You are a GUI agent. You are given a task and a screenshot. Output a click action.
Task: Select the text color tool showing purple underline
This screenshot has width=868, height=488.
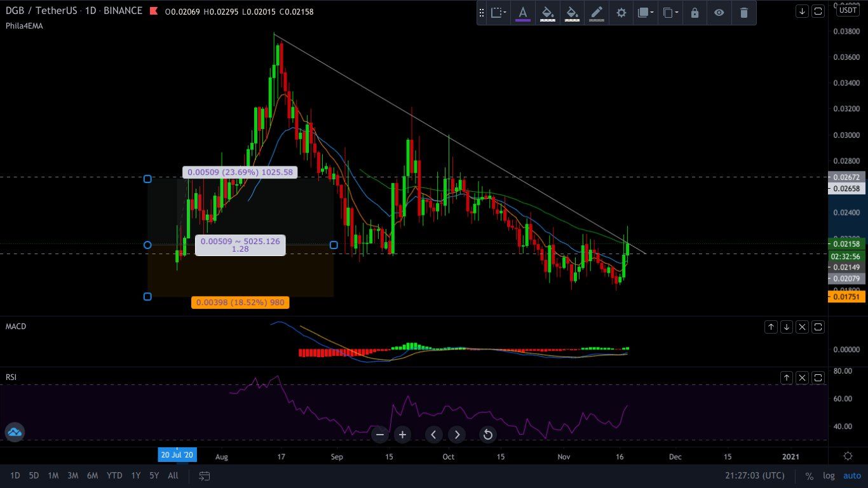[x=523, y=13]
